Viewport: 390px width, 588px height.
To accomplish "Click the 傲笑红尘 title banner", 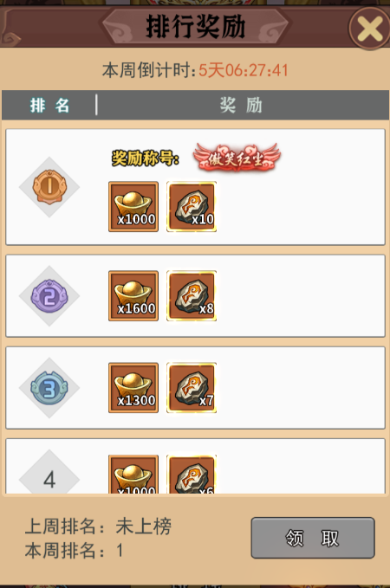I will 237,158.
